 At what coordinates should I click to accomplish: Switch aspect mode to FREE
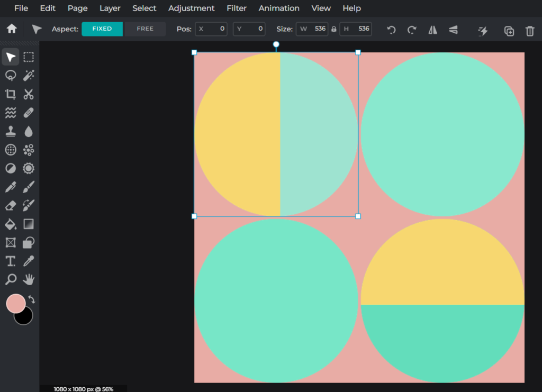pos(144,29)
